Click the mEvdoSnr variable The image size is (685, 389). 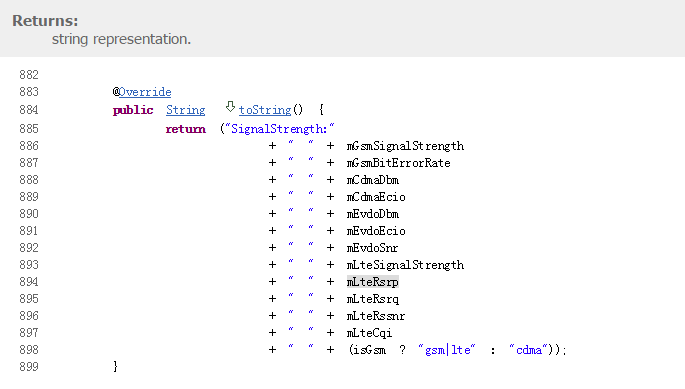click(x=372, y=248)
